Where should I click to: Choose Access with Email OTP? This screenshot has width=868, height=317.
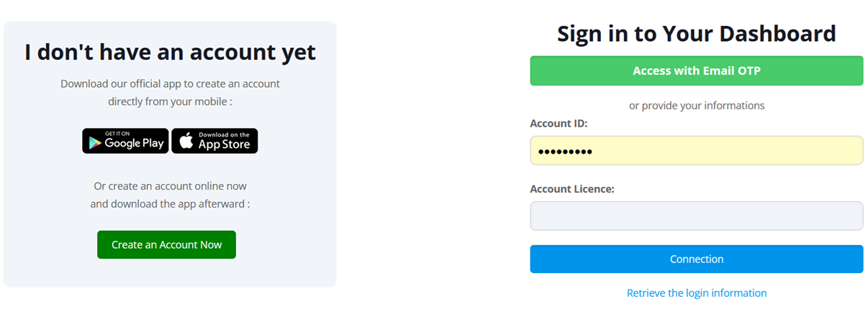click(x=696, y=70)
